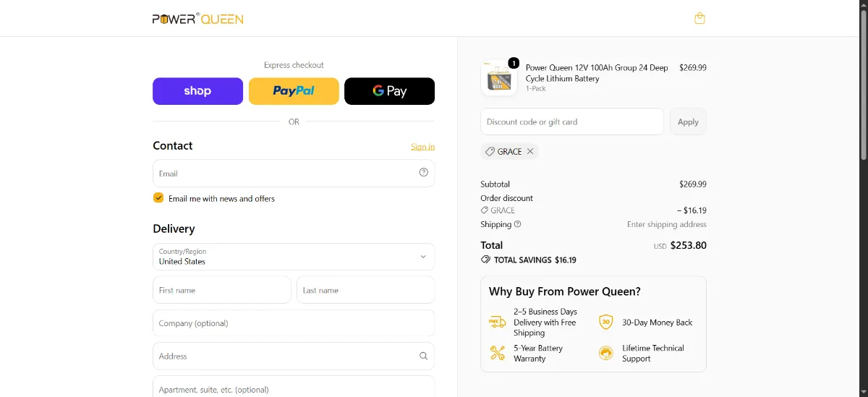Click the Total Savings tag icon

pos(485,260)
